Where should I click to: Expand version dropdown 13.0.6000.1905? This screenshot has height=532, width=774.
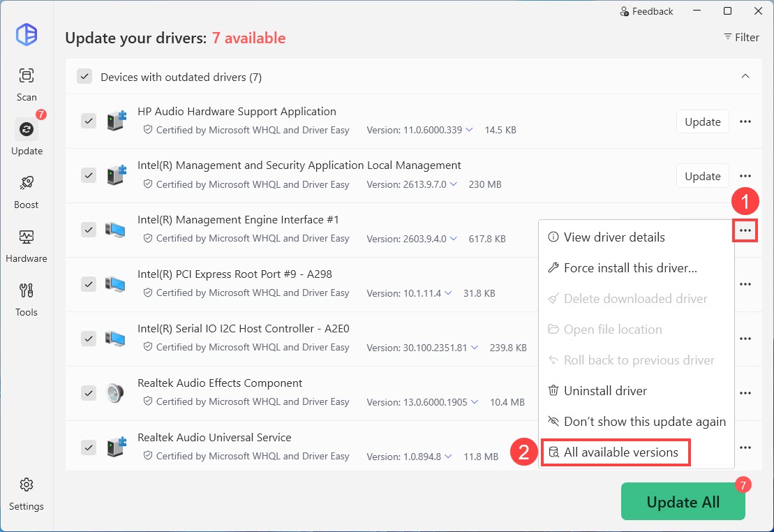(x=475, y=401)
